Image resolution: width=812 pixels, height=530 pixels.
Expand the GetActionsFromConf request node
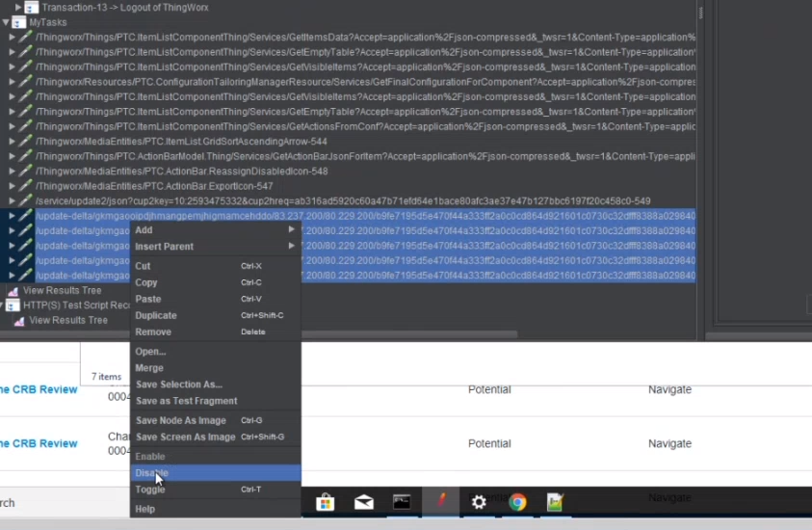point(12,126)
